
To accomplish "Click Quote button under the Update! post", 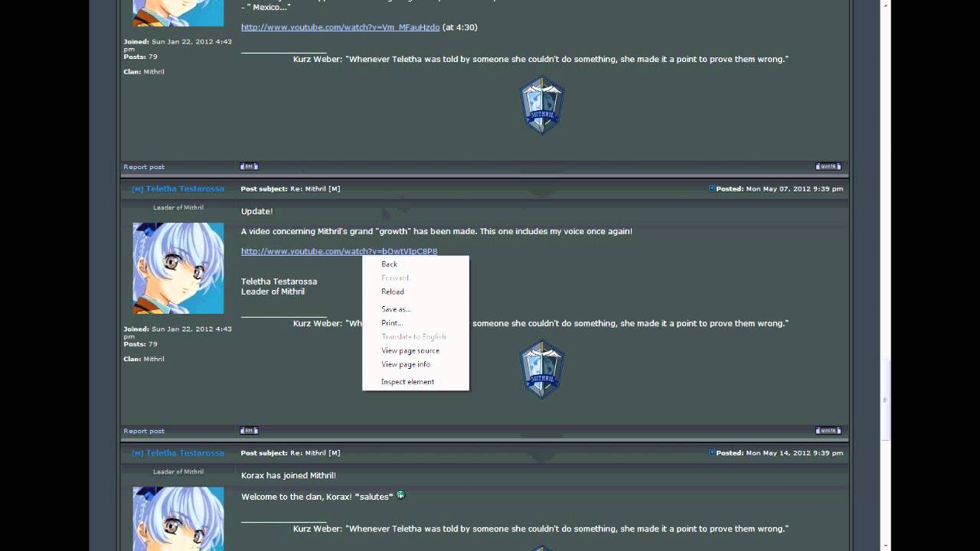I will click(x=828, y=430).
